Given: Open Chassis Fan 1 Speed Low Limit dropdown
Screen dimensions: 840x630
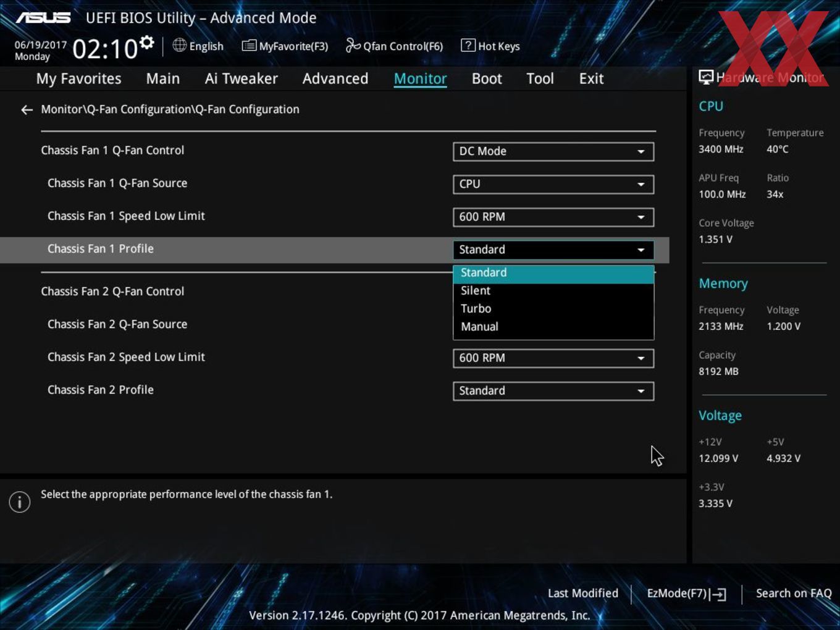Looking at the screenshot, I should click(553, 217).
